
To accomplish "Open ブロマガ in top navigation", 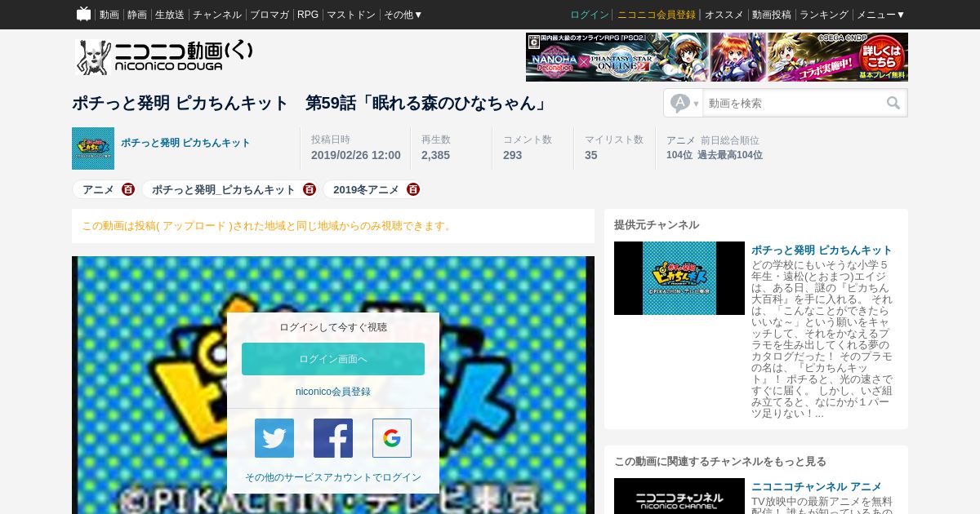I will (269, 15).
